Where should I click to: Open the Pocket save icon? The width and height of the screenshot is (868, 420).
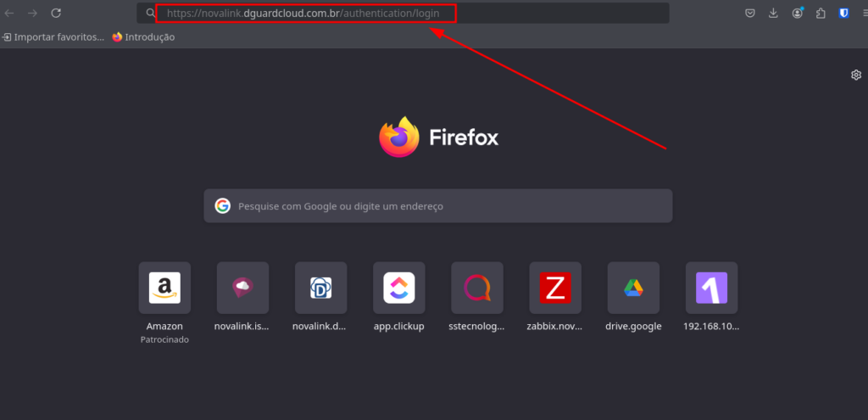(749, 14)
